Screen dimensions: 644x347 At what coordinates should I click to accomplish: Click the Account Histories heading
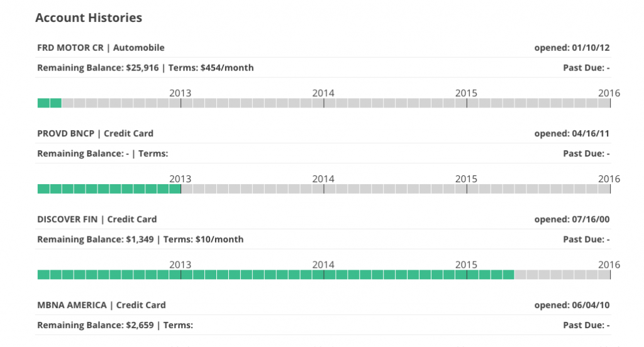[89, 18]
